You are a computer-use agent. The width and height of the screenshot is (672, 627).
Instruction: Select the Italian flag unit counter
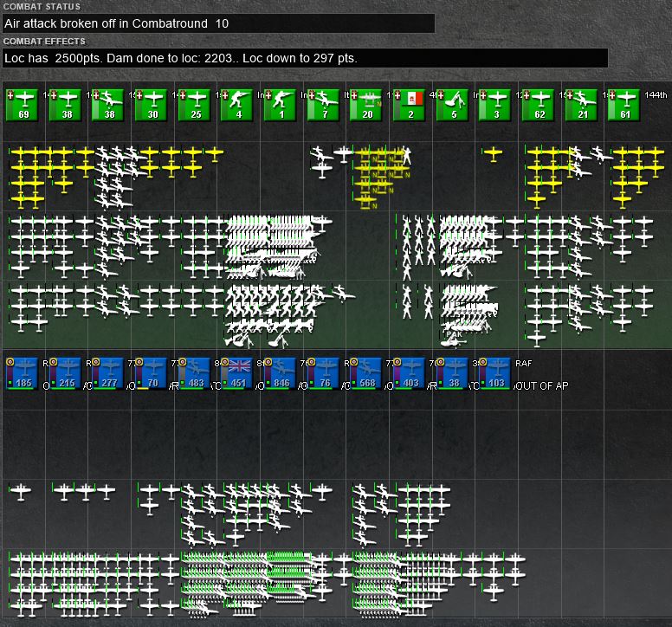point(409,106)
